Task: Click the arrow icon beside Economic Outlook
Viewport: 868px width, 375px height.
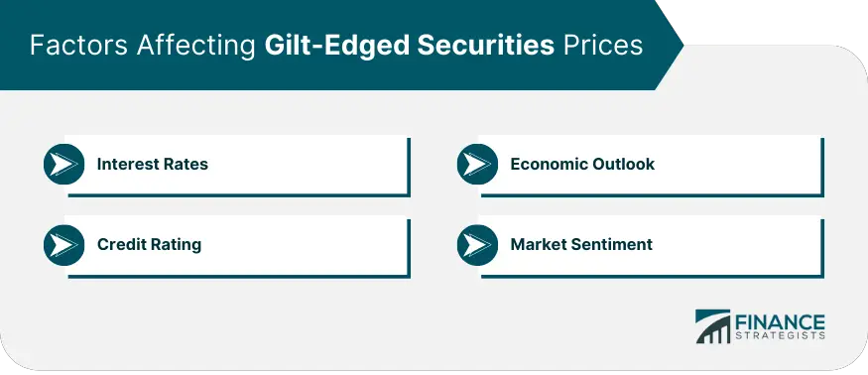Action: click(478, 164)
